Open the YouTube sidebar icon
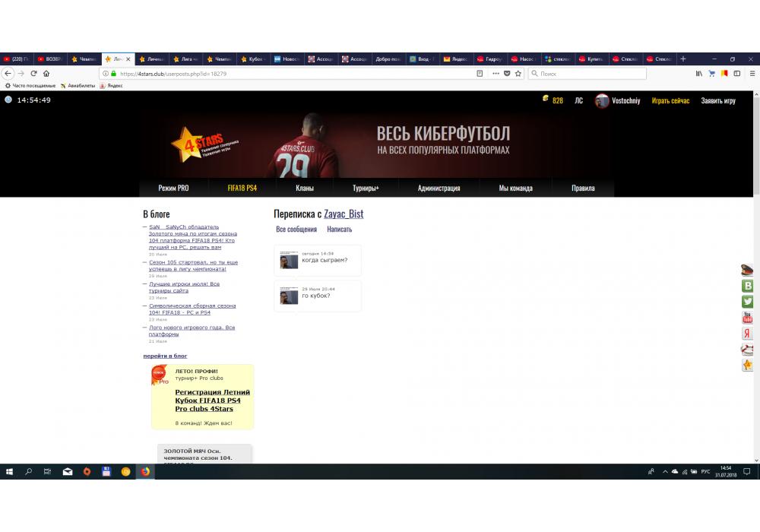This screenshot has height=532, width=760. point(747,318)
